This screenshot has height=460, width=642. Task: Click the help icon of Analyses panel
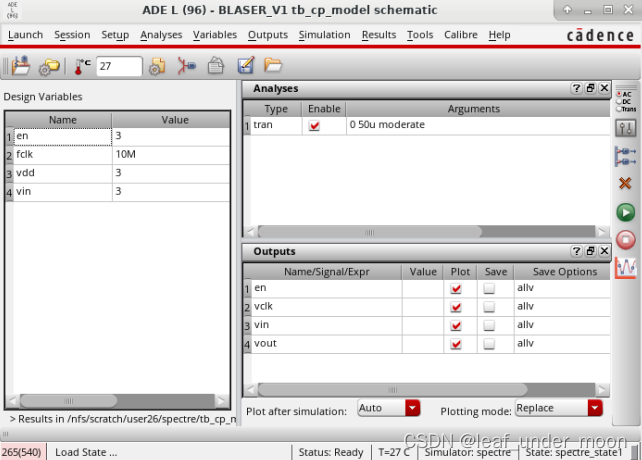pos(576,88)
